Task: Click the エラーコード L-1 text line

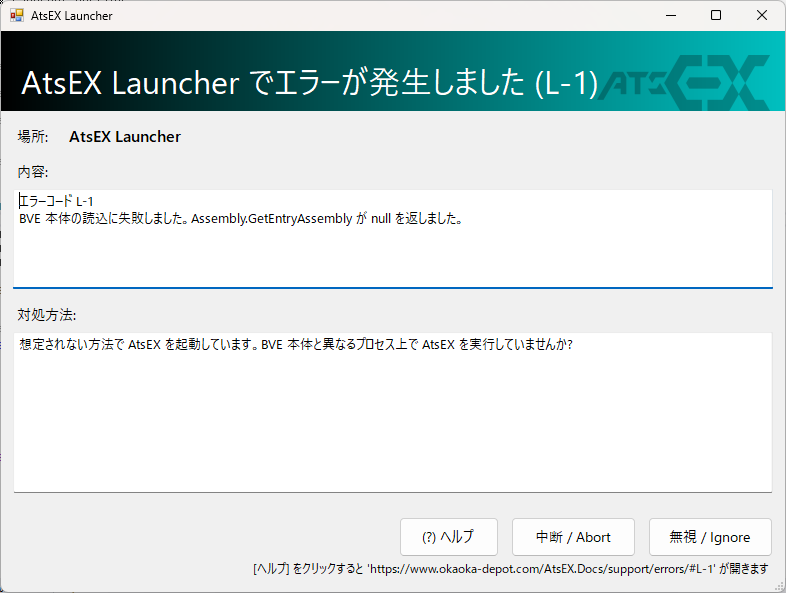Action: coord(56,202)
